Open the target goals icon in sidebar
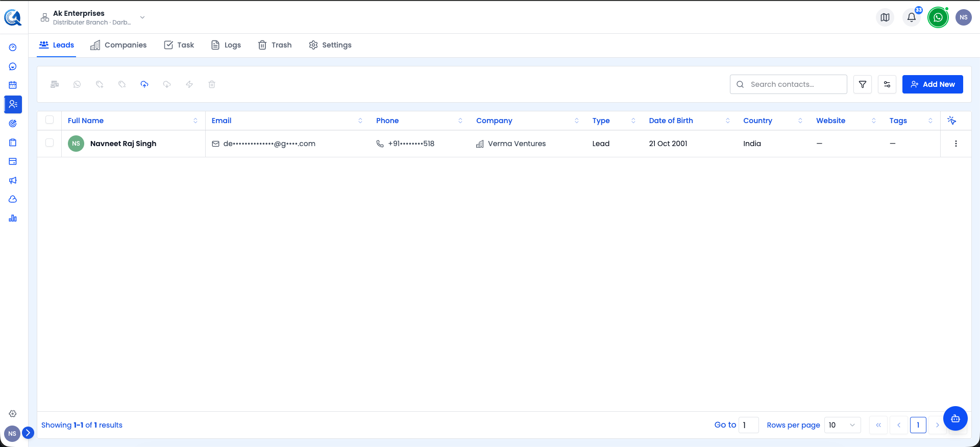 pyautogui.click(x=13, y=123)
